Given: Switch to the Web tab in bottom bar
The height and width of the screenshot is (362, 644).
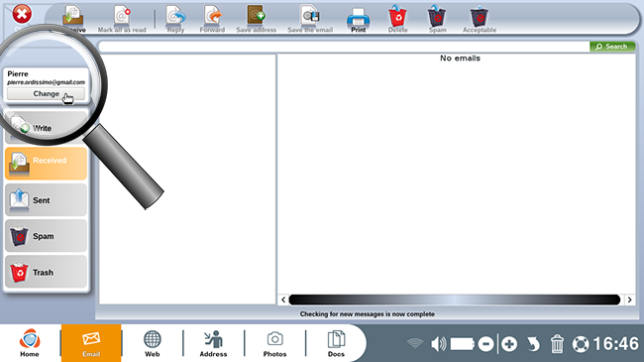Looking at the screenshot, I should [x=152, y=343].
